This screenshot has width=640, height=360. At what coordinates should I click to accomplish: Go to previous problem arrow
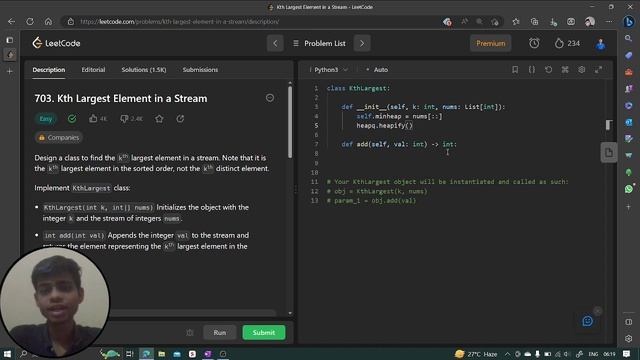[x=275, y=43]
